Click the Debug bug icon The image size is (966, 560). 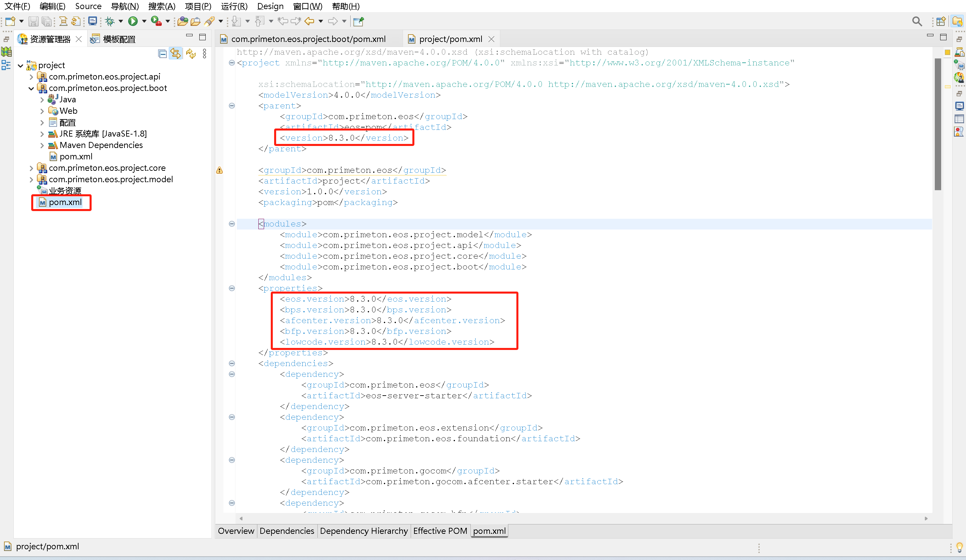point(110,21)
